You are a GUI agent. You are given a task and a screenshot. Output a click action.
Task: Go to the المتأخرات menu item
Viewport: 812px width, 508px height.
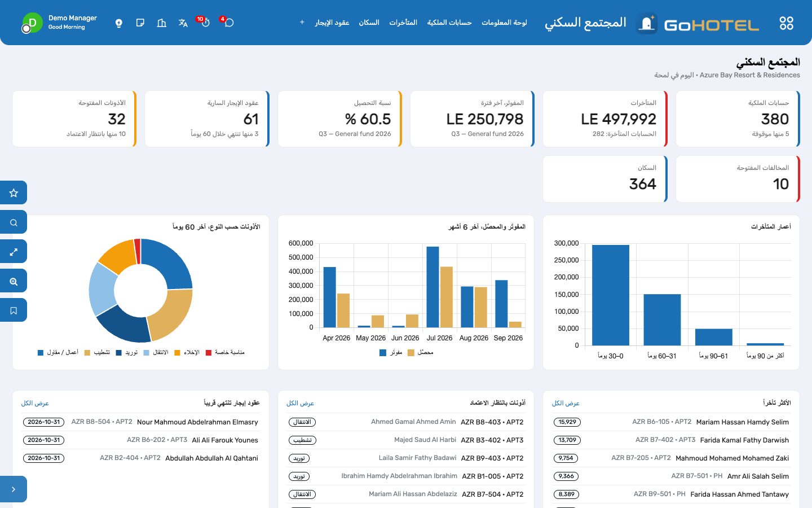(x=403, y=23)
